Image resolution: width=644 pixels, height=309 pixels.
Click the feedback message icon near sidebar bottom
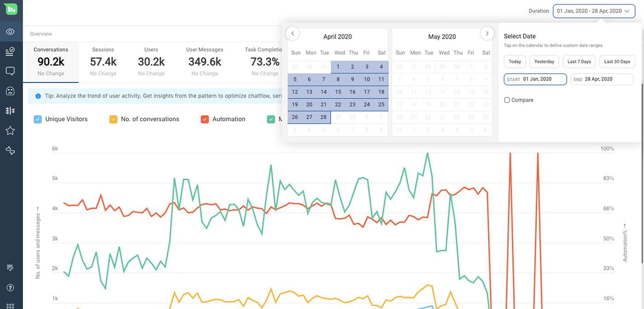tap(11, 267)
